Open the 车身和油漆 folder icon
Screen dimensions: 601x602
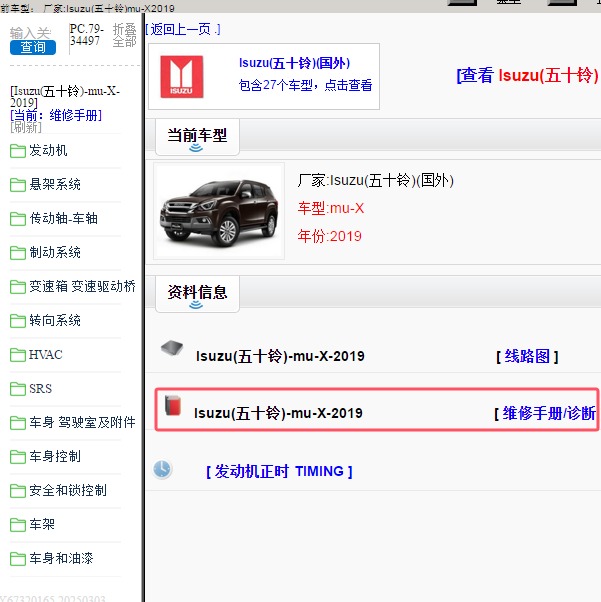tap(18, 559)
